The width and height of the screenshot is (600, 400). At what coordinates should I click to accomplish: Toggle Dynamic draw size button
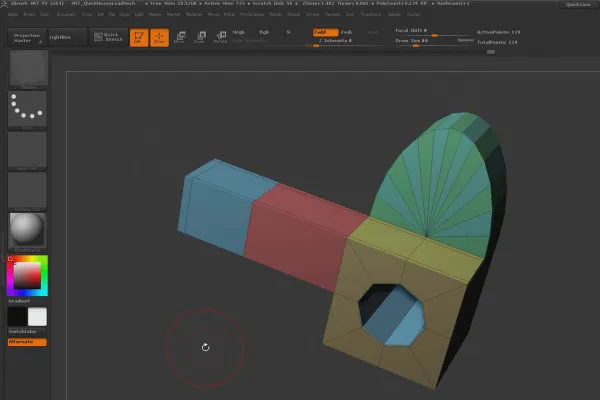(465, 40)
